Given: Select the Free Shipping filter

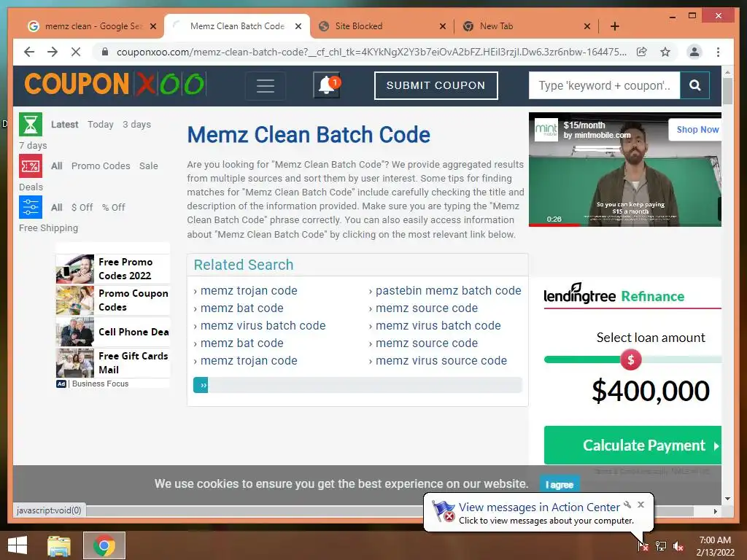Looking at the screenshot, I should click(x=49, y=228).
